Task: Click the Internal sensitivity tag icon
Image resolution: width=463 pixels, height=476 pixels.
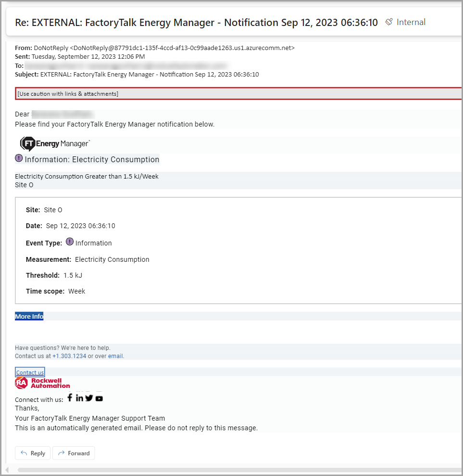Action: pos(388,22)
